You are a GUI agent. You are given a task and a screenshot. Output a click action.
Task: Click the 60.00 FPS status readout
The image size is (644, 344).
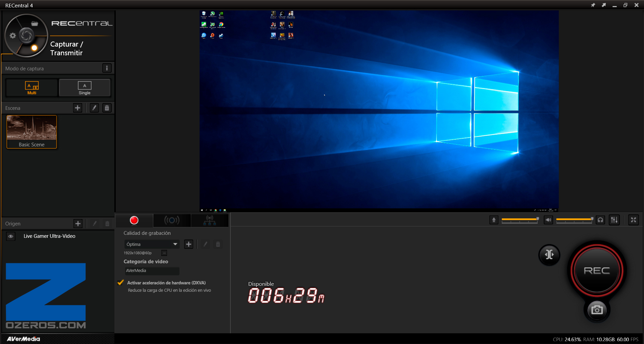coord(628,339)
